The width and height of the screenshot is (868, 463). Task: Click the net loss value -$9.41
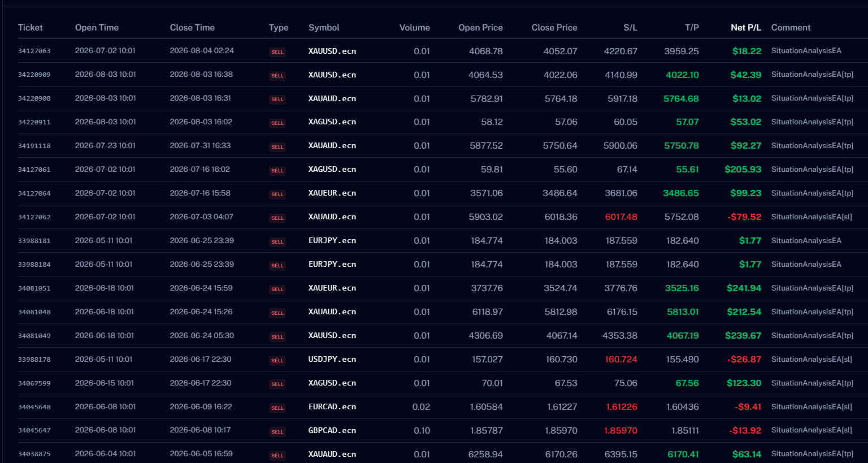coord(748,407)
